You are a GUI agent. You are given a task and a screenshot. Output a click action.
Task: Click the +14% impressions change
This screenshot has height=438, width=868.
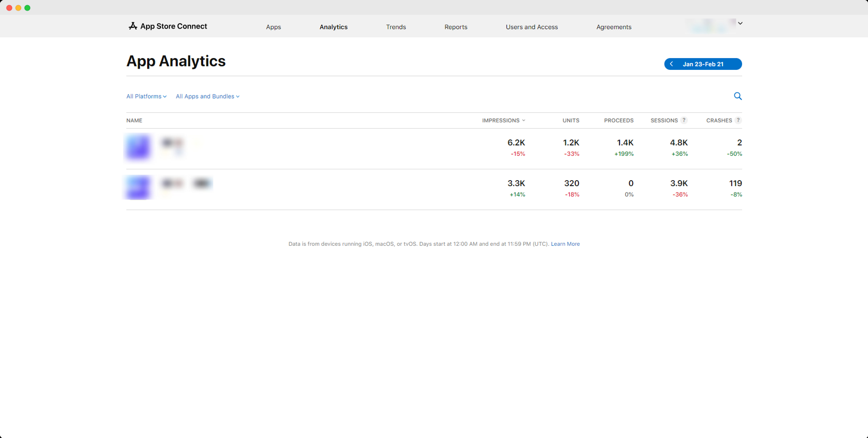click(x=517, y=194)
